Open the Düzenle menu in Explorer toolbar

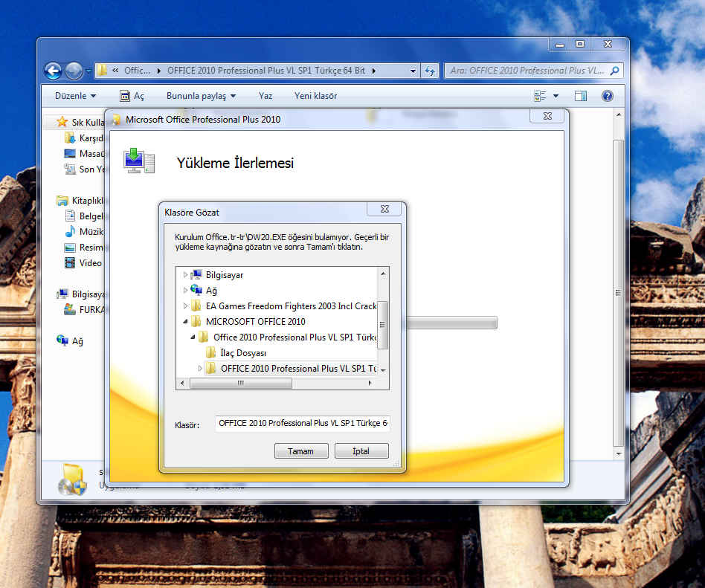tap(75, 96)
